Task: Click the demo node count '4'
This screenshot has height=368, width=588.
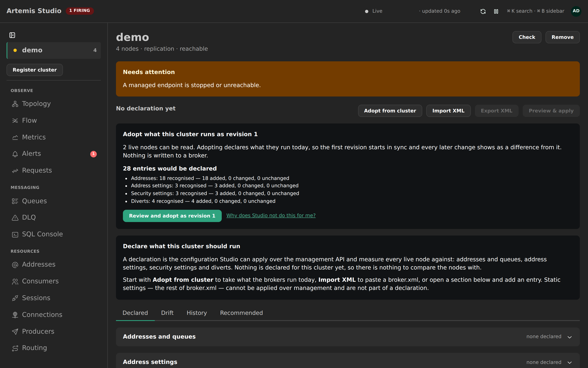Action: coord(95,50)
